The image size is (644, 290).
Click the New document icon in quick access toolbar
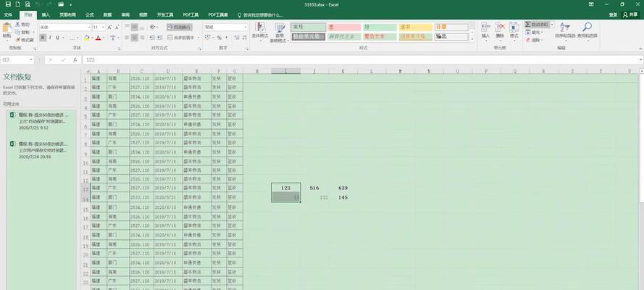click(x=18, y=4)
